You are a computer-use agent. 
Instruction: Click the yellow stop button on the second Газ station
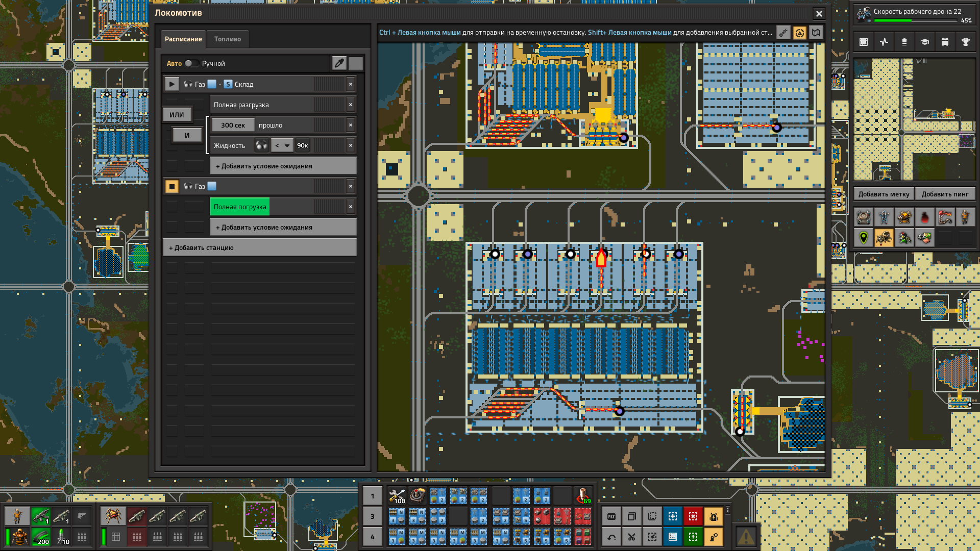tap(172, 186)
